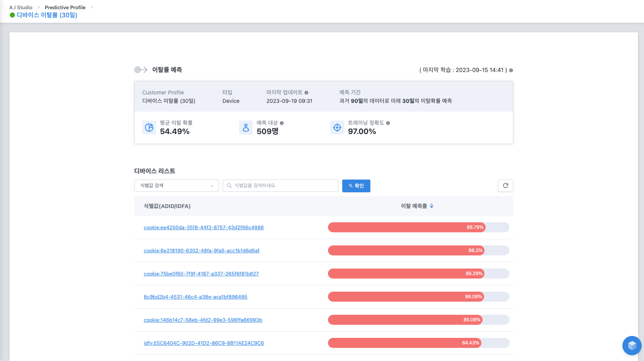Open device cookie:ee4250da-35f8-44f2-8757-43d2f66c4886

[204, 228]
